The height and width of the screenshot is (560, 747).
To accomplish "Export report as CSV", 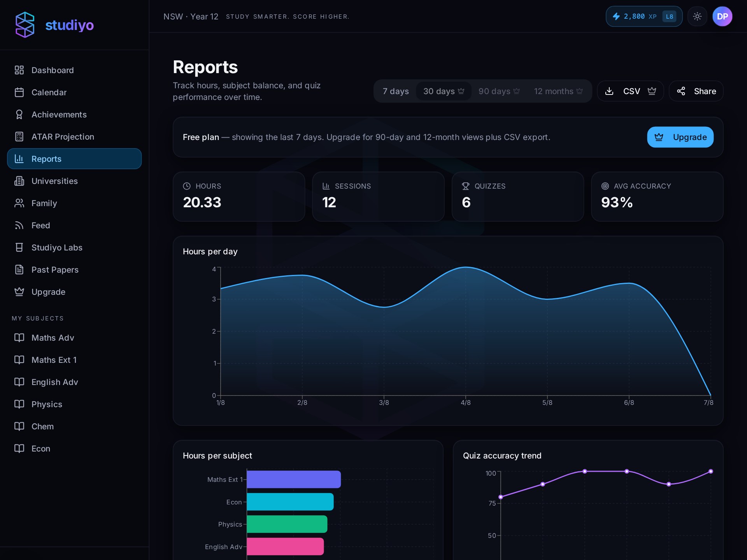I will [630, 91].
